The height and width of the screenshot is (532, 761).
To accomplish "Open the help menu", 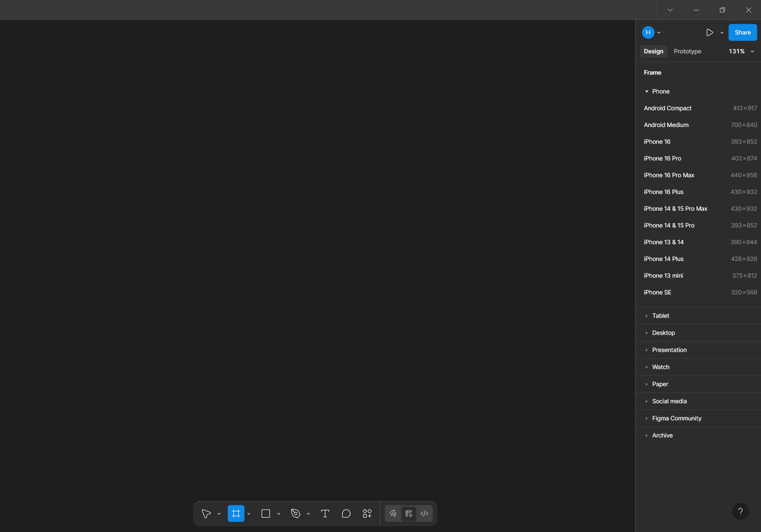I will click(741, 511).
